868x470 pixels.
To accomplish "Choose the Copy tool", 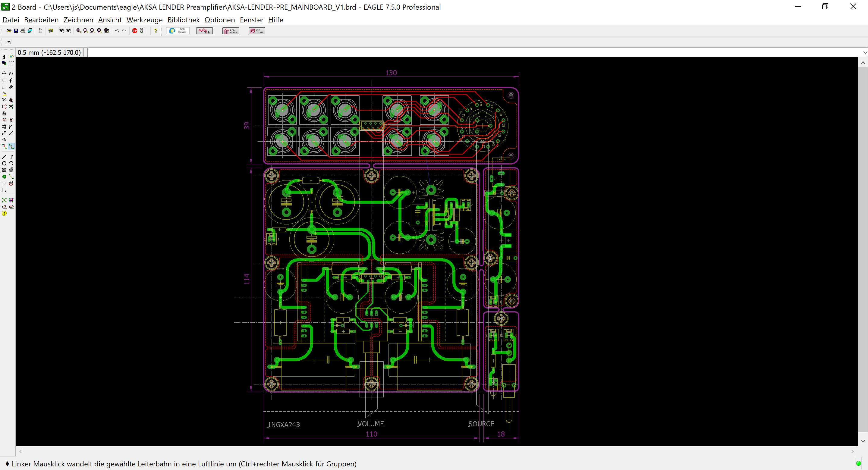I will pos(11,73).
